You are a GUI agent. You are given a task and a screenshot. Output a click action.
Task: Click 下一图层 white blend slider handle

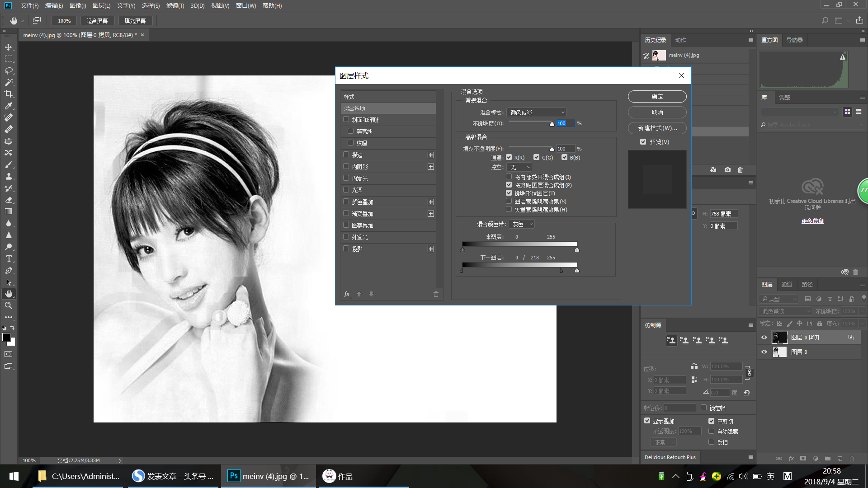tap(576, 271)
